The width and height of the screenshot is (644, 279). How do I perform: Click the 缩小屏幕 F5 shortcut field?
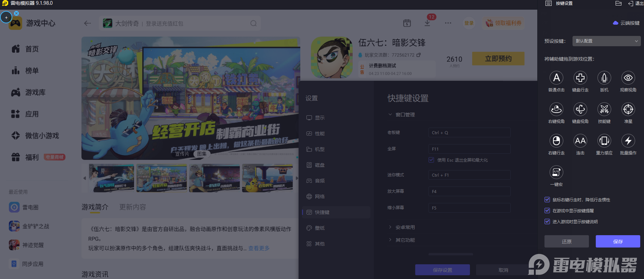click(469, 208)
